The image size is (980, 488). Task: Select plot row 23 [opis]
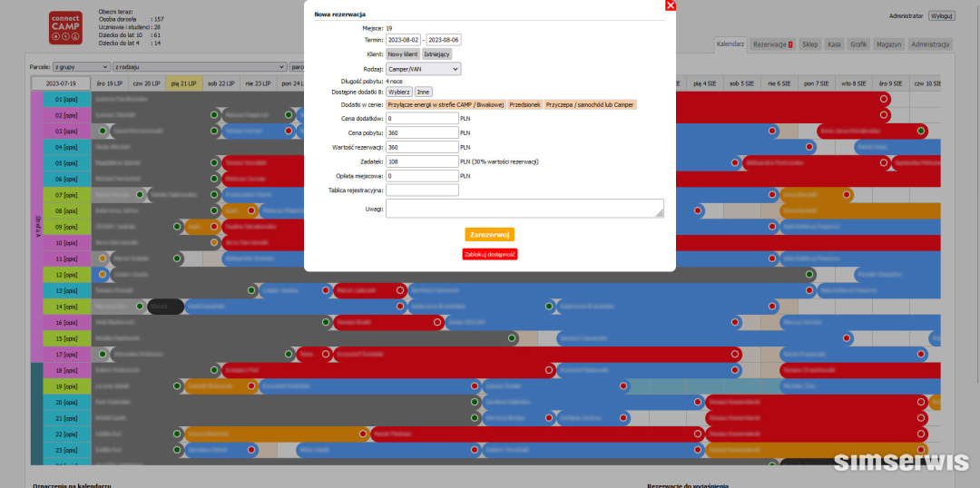(67, 450)
